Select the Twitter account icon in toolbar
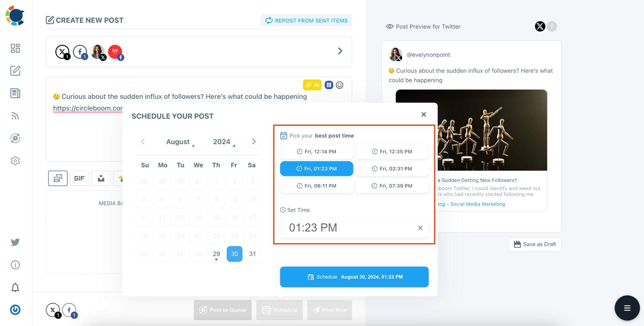The height and width of the screenshot is (326, 644). 15,242
